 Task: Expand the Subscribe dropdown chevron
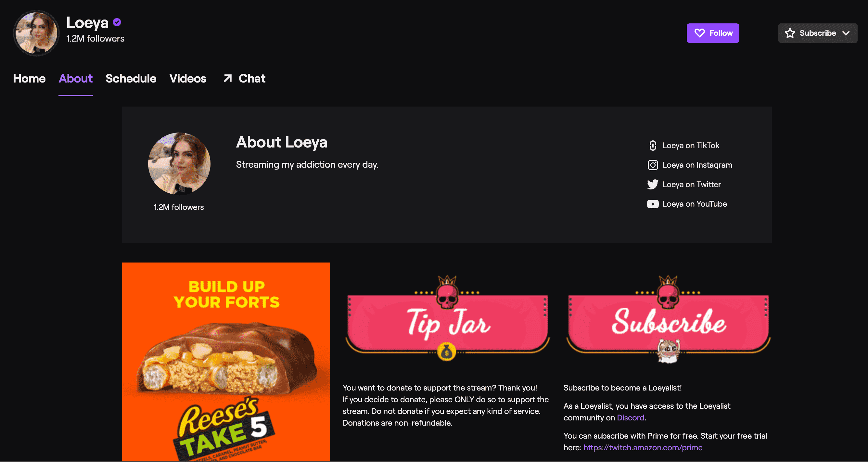click(x=846, y=33)
